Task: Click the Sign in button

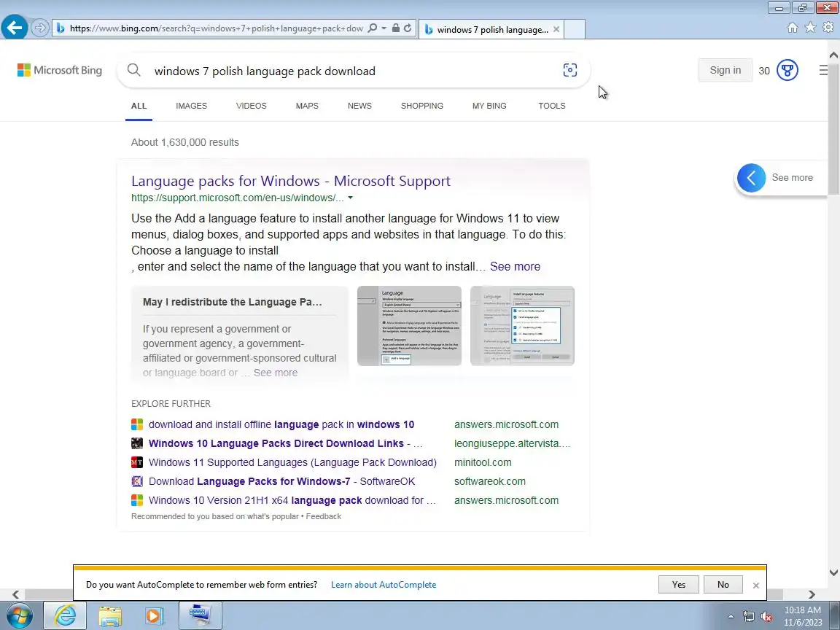Action: coord(725,70)
